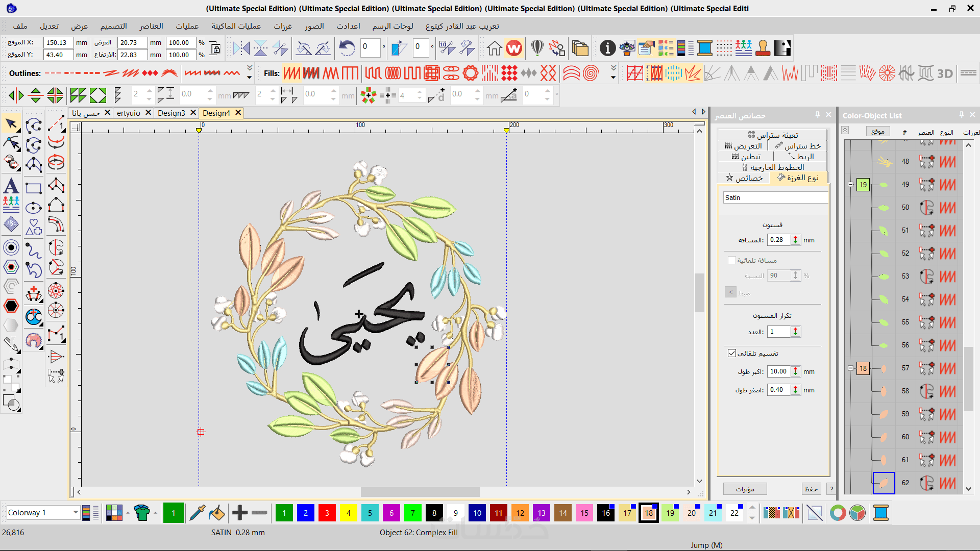Click the red W Wilcom icon
980x551 pixels.
tap(514, 48)
